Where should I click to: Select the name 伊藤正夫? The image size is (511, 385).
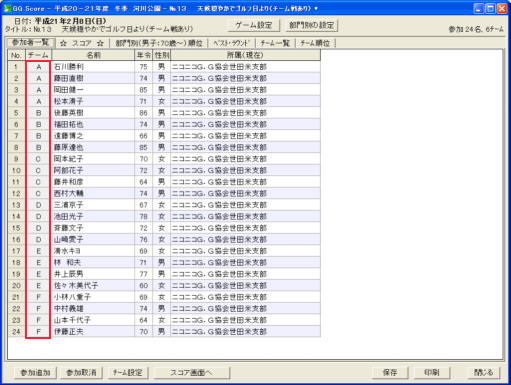pyautogui.click(x=69, y=332)
